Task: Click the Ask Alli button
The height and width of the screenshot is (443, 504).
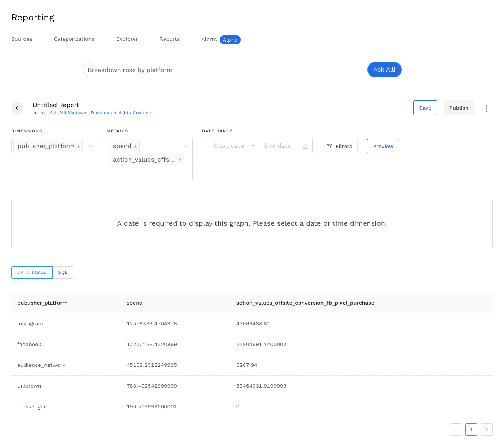Action: (x=384, y=70)
